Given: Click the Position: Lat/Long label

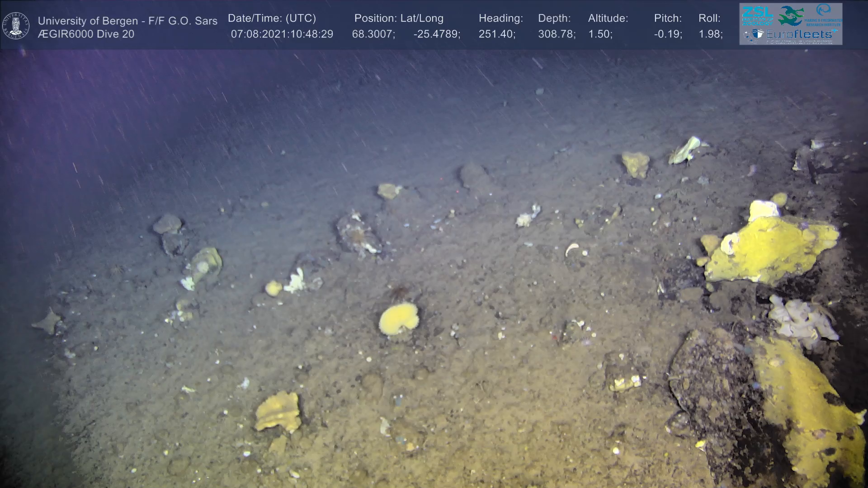Looking at the screenshot, I should click(x=399, y=19).
